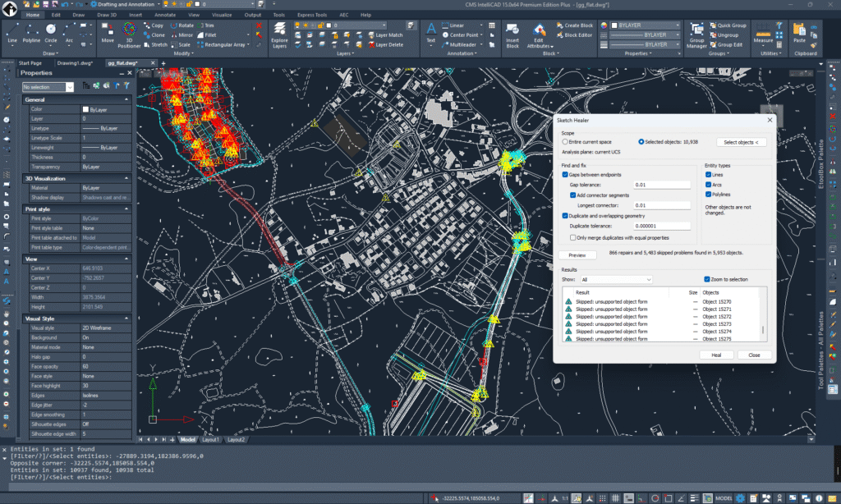Image resolution: width=841 pixels, height=504 pixels.
Task: Toggle the Arcs entity type checkbox
Action: tap(708, 185)
